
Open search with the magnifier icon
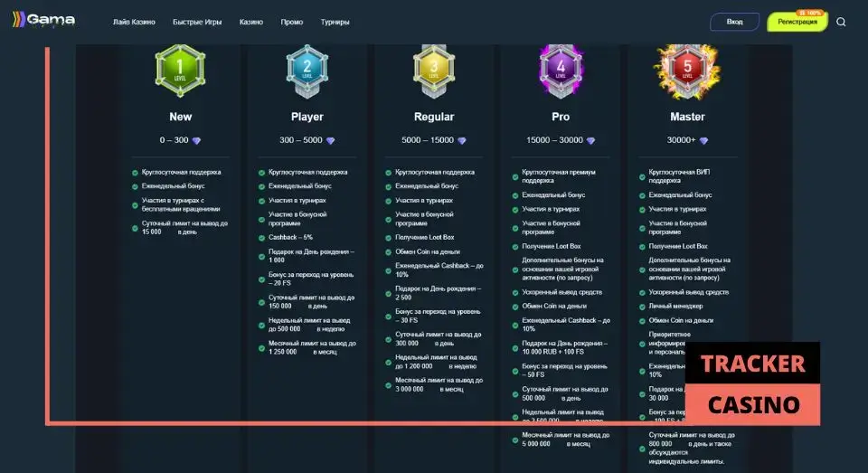(x=841, y=22)
